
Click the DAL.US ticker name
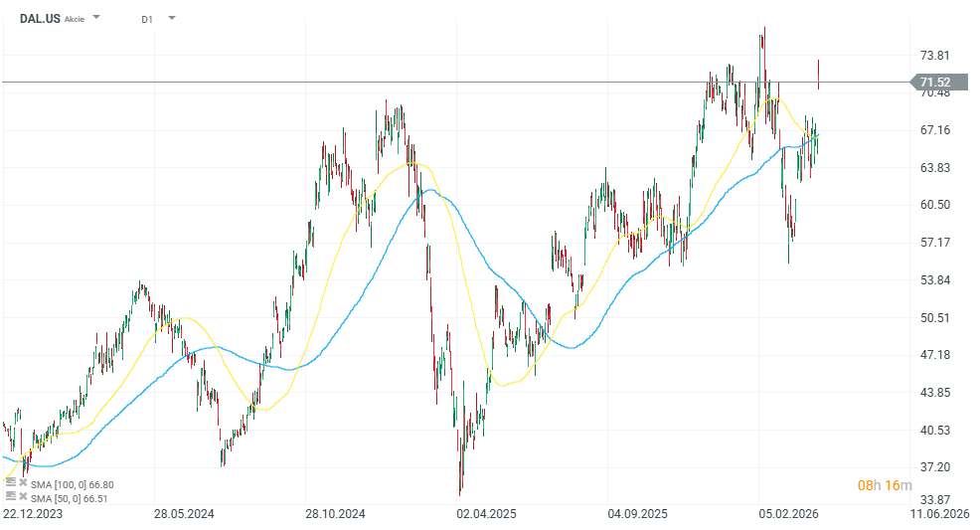[39, 18]
